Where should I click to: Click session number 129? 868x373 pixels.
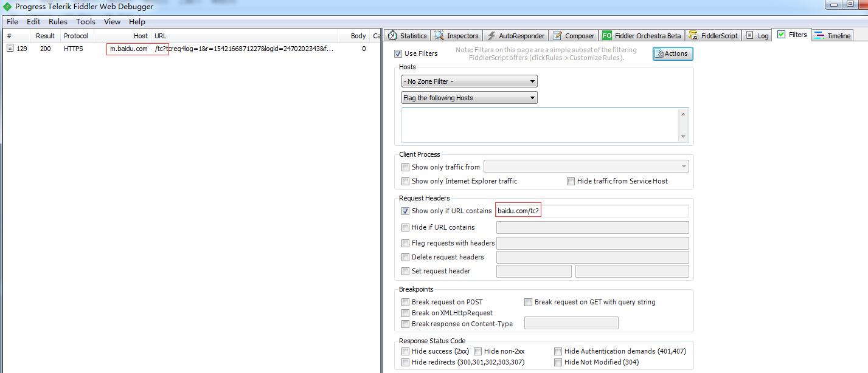coord(22,49)
